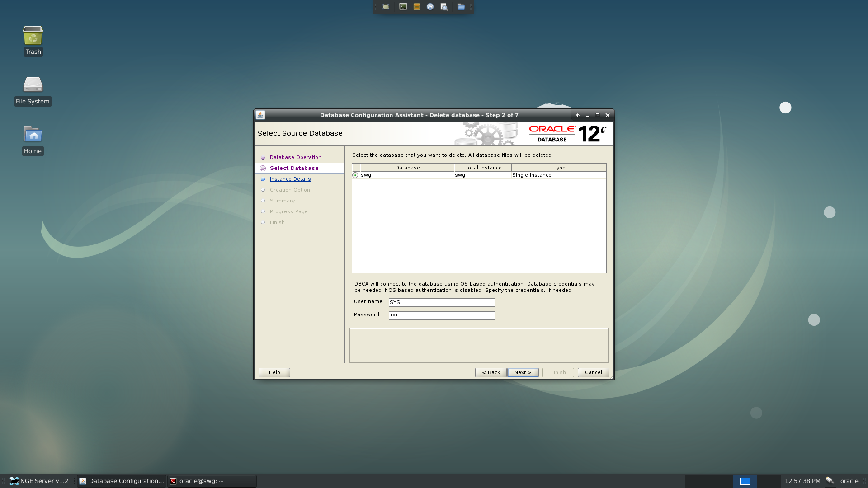
Task: Open the Home folder desktop icon
Action: [x=33, y=141]
